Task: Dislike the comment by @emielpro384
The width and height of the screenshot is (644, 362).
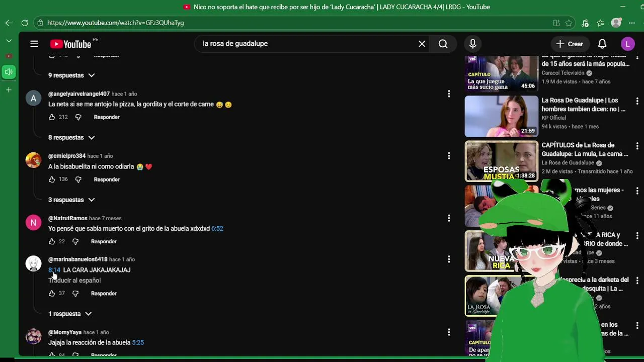Action: (x=78, y=179)
